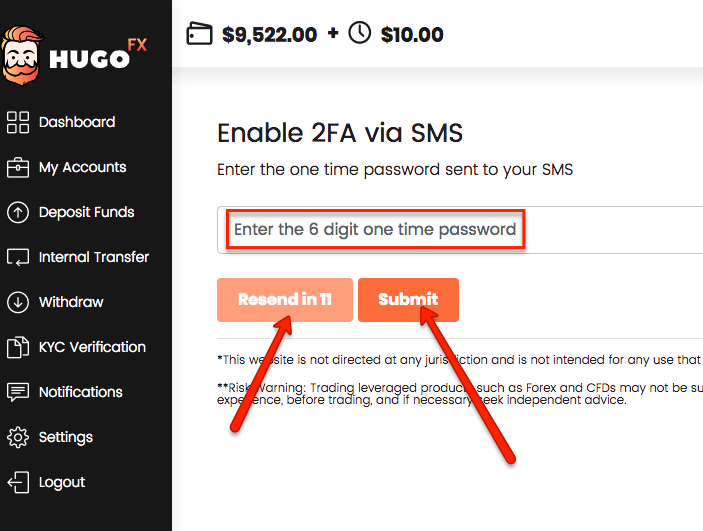This screenshot has width=703, height=531.
Task: Focus the 6 digit password field
Action: [460, 230]
